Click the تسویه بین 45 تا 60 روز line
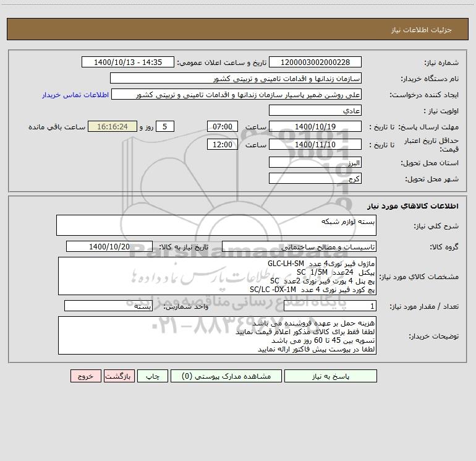Screen dimensions: 476x461 pos(323,340)
